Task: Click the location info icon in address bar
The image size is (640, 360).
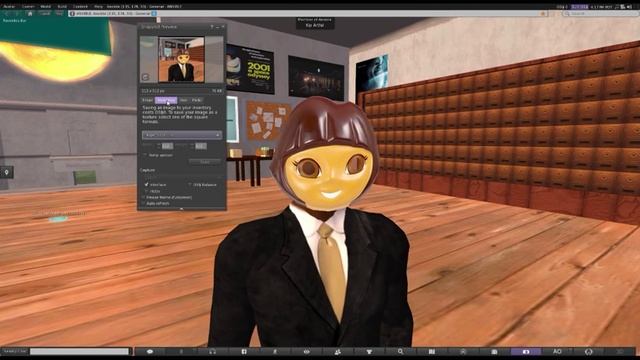Action: [72, 13]
